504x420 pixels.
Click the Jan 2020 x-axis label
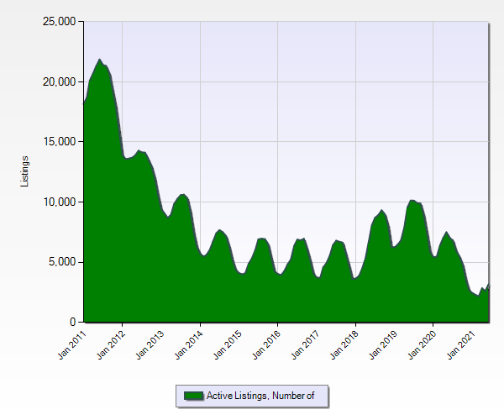(x=420, y=345)
